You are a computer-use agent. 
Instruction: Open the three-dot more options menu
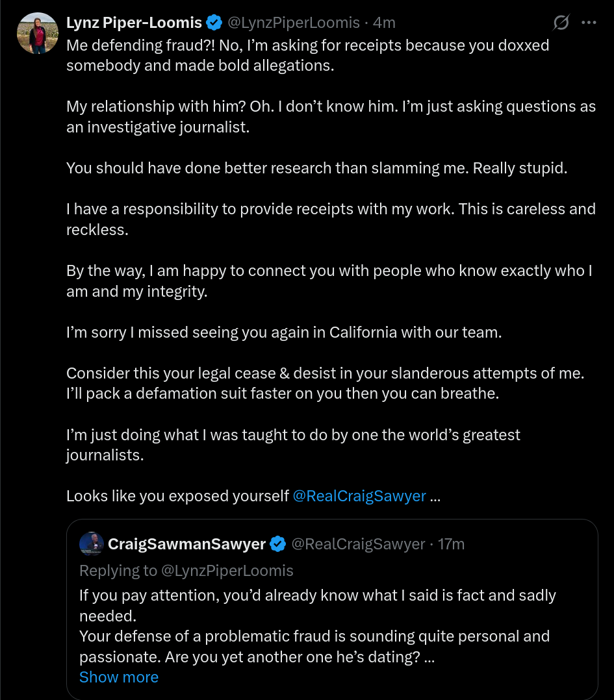pos(589,22)
